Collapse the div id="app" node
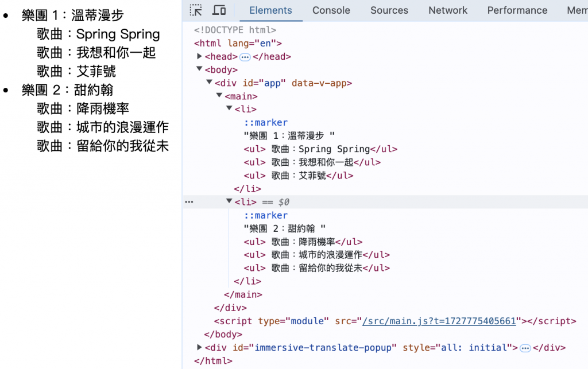 point(209,82)
